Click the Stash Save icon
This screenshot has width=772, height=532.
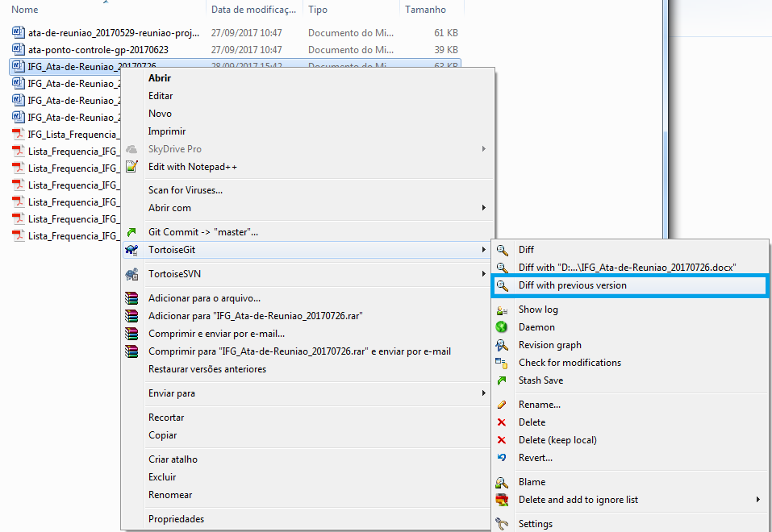point(502,380)
